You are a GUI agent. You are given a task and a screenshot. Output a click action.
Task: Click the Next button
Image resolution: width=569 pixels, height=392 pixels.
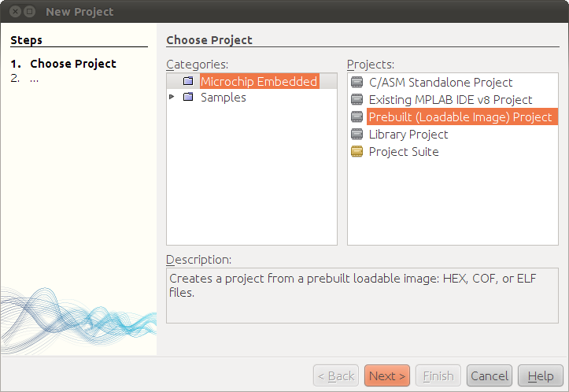coord(387,375)
